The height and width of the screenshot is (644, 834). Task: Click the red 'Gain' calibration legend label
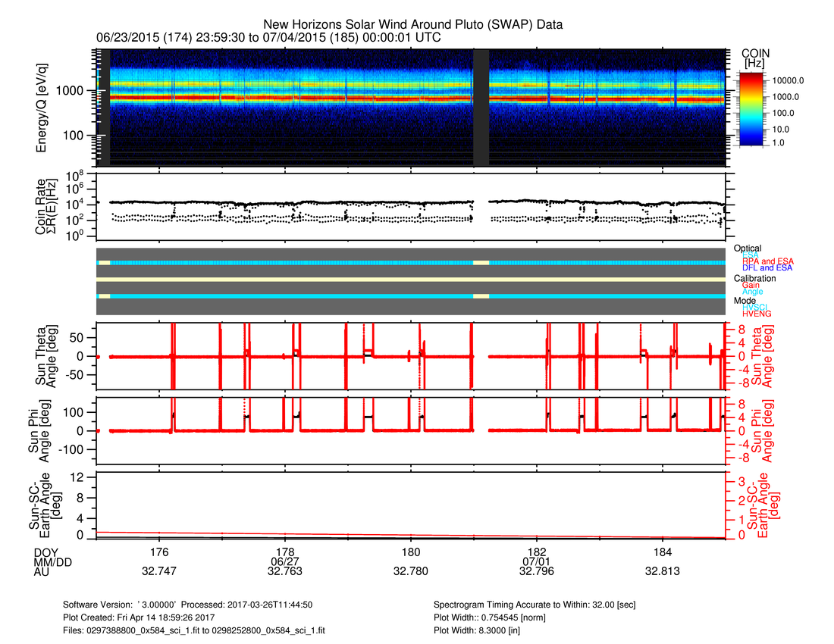click(752, 285)
